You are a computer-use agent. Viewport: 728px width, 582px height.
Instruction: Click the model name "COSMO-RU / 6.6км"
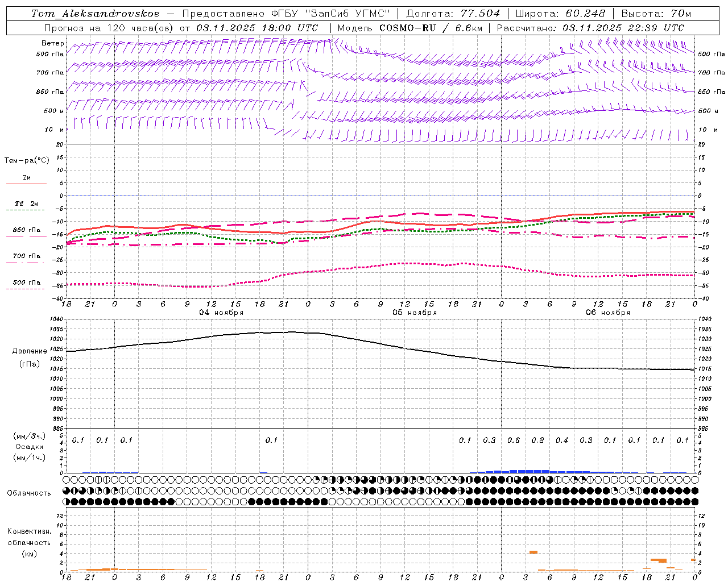(431, 28)
